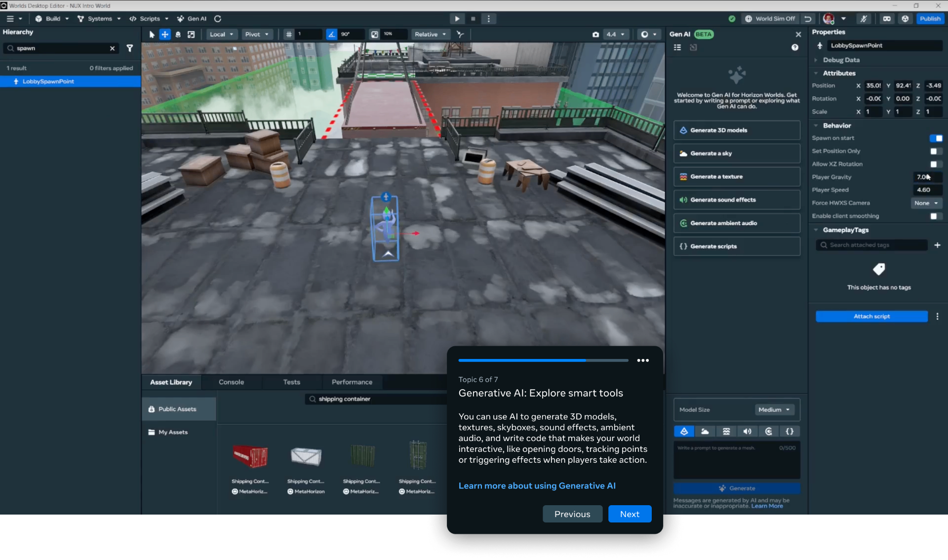Toggle scale snapping icon
Screen dimensions: 948x560
[375, 35]
